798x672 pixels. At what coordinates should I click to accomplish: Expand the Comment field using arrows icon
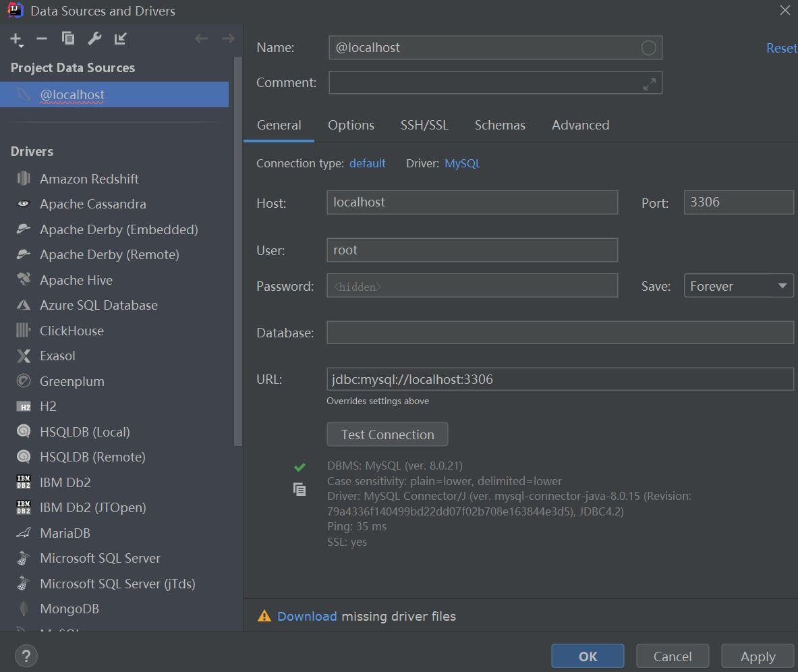[x=649, y=84]
